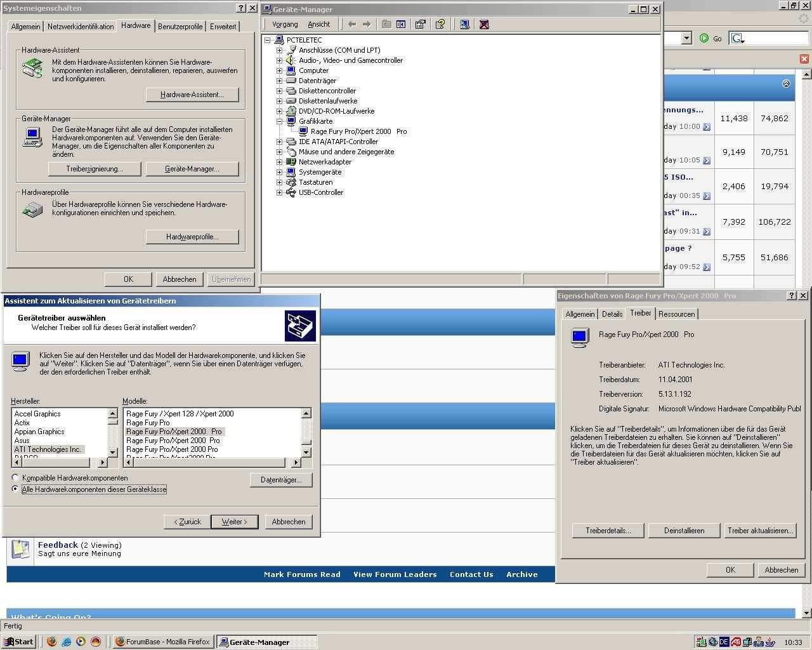Launch Internet Explorer from the quick launch bar
The image size is (812, 650).
point(67,642)
